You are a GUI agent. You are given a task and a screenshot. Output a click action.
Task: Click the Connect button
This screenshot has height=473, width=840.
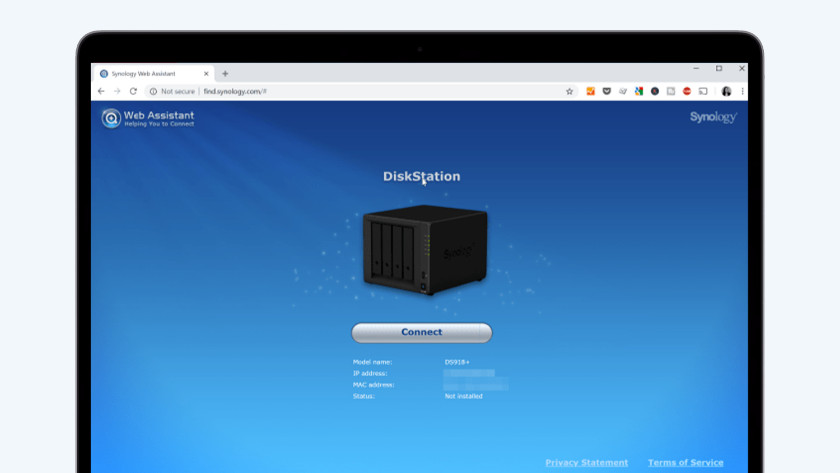click(x=421, y=332)
